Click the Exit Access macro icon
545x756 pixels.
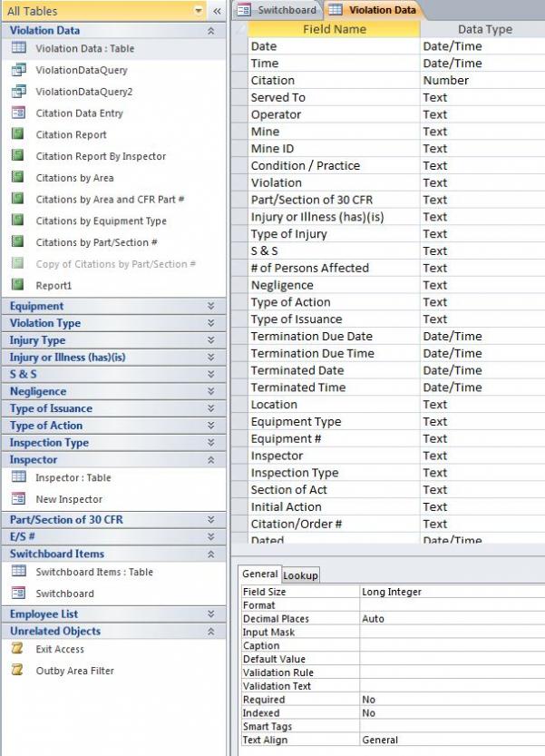17,649
